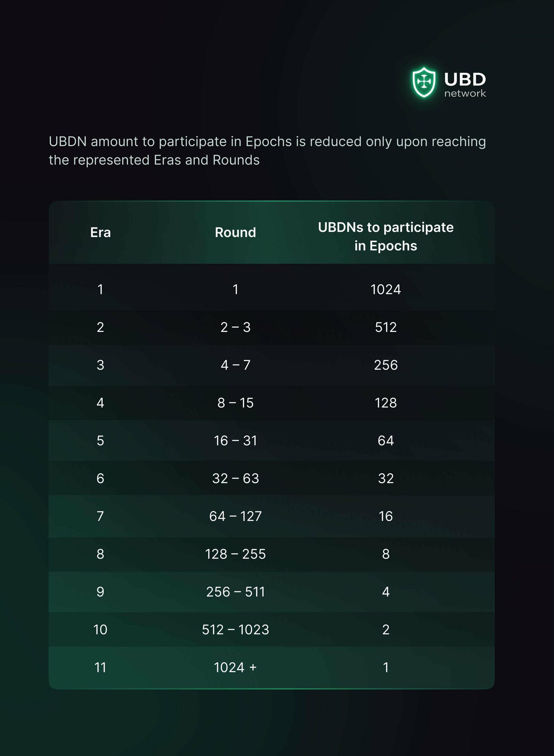
Task: Click the Era column header
Action: click(100, 232)
